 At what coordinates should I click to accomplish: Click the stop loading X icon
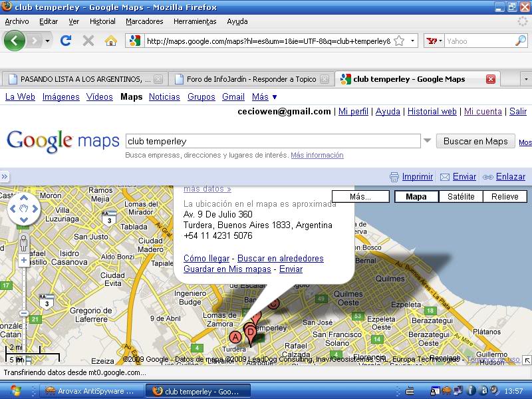(x=88, y=41)
